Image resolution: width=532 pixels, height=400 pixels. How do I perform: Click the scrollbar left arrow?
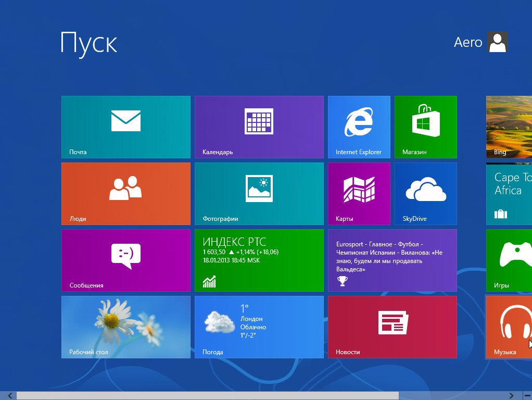click(x=10, y=396)
